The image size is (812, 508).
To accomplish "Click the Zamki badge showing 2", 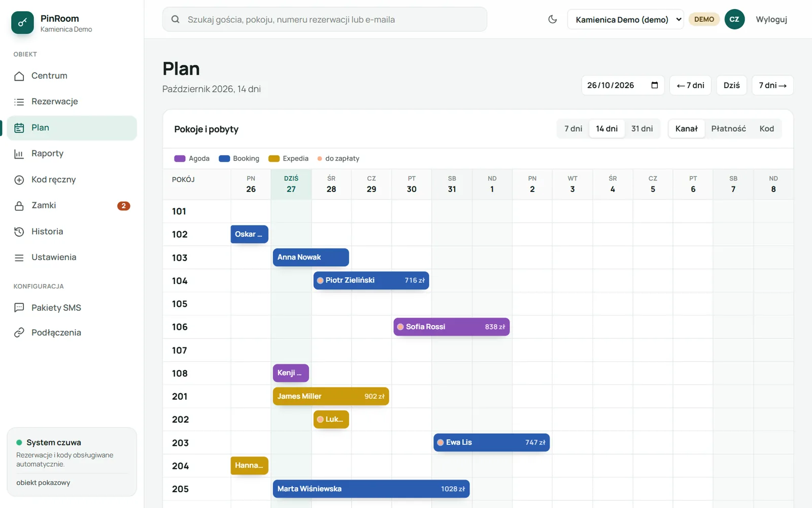I will point(123,206).
